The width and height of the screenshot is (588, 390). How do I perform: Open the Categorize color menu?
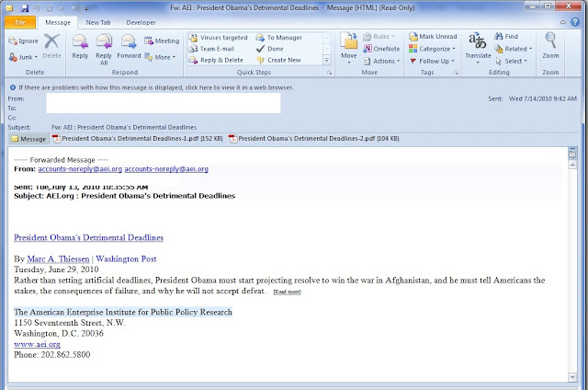pyautogui.click(x=432, y=49)
